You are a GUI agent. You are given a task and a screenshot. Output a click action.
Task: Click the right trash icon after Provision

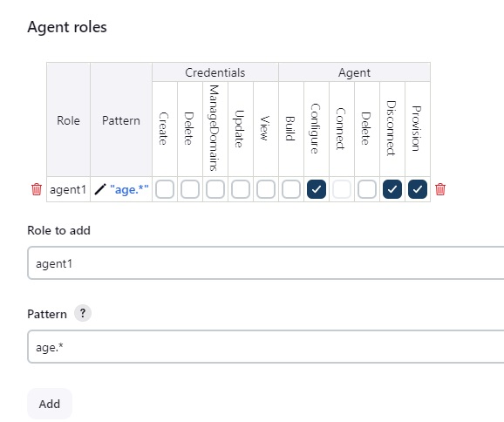[x=440, y=189]
